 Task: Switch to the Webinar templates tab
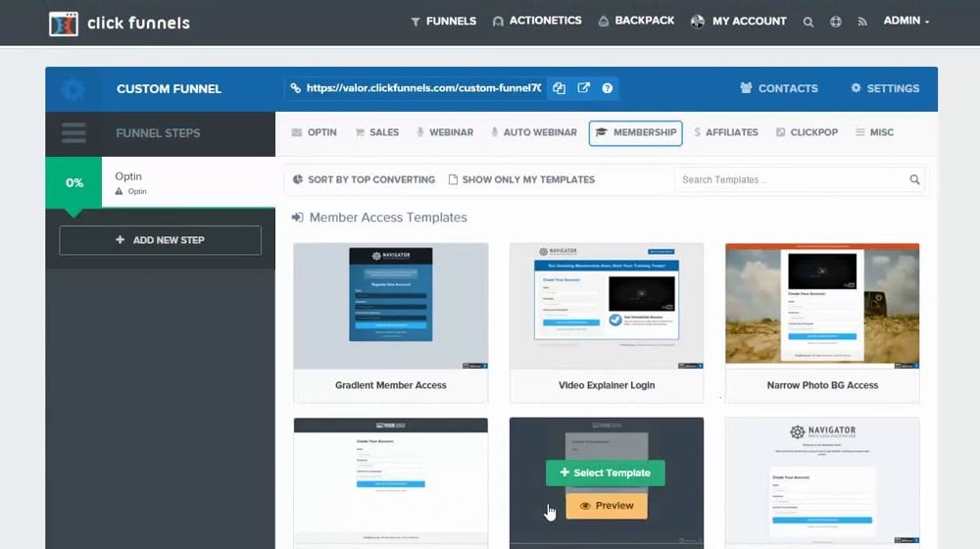point(445,132)
